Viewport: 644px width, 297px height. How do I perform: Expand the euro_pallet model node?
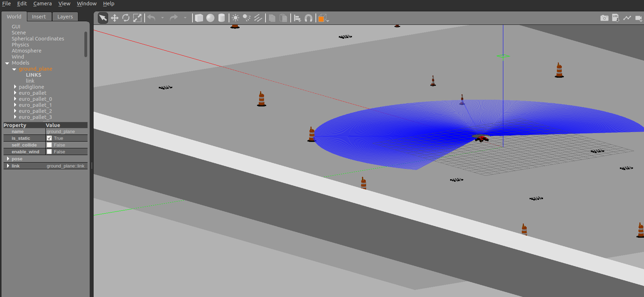pos(15,93)
